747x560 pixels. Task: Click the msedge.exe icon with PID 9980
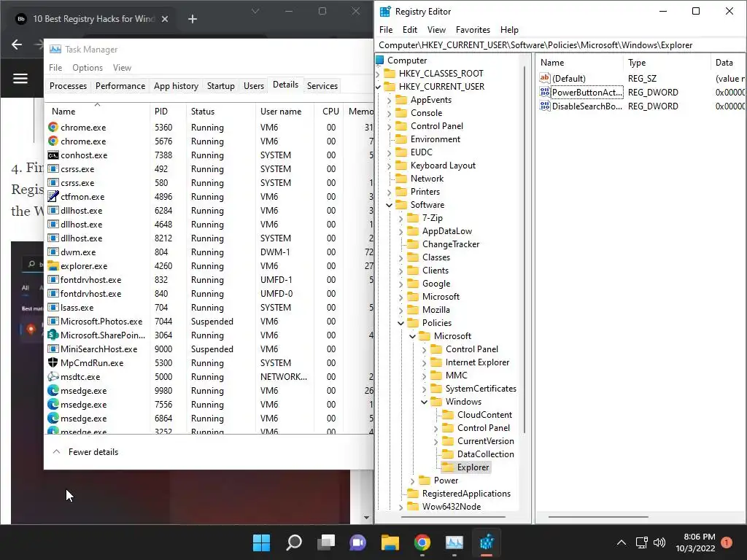53,391
